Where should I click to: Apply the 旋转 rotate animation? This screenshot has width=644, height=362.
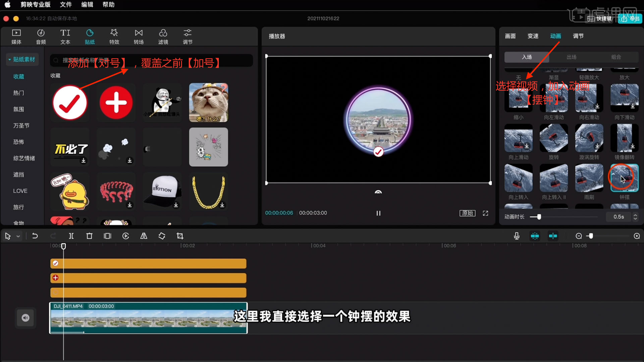(554, 138)
